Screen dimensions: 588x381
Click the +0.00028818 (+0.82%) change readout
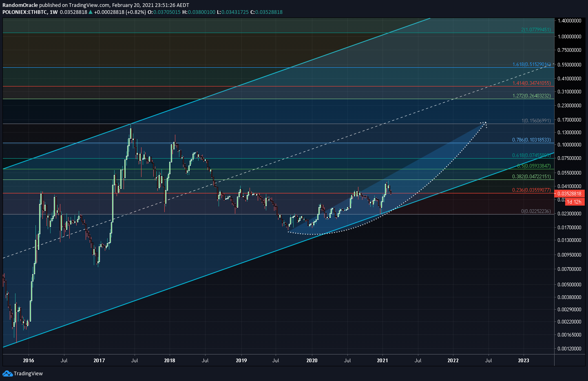point(120,12)
